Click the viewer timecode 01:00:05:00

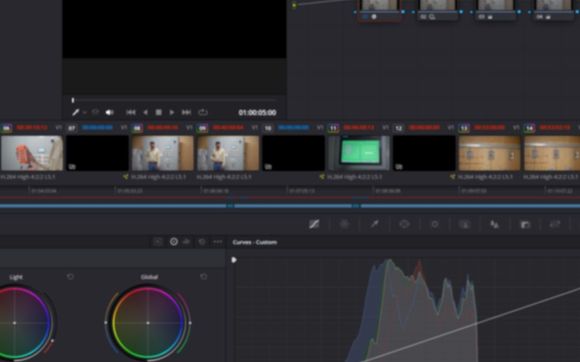pos(257,112)
